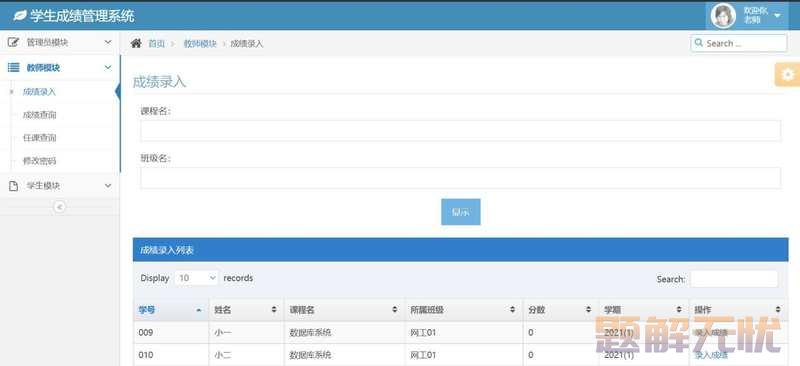Sort table by 学期 column
800x366 pixels.
click(643, 310)
